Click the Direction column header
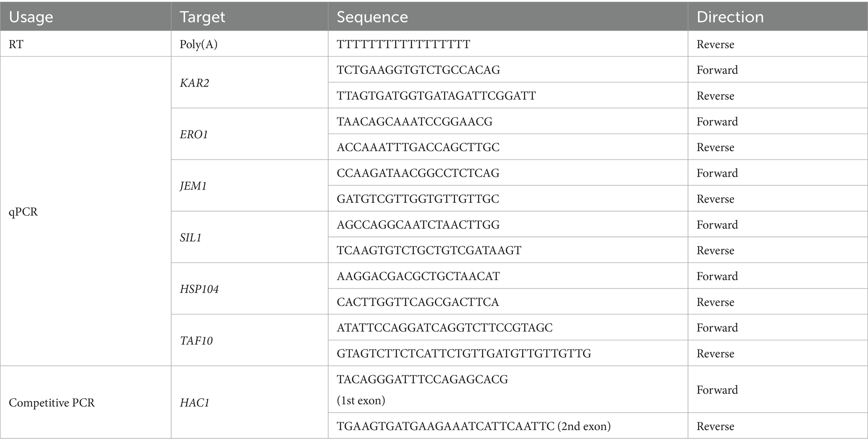The image size is (868, 446). pyautogui.click(x=778, y=17)
